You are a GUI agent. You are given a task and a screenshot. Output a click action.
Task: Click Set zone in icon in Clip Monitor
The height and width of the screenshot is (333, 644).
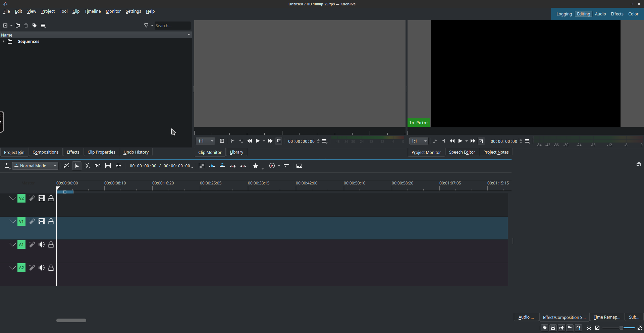coord(232,141)
